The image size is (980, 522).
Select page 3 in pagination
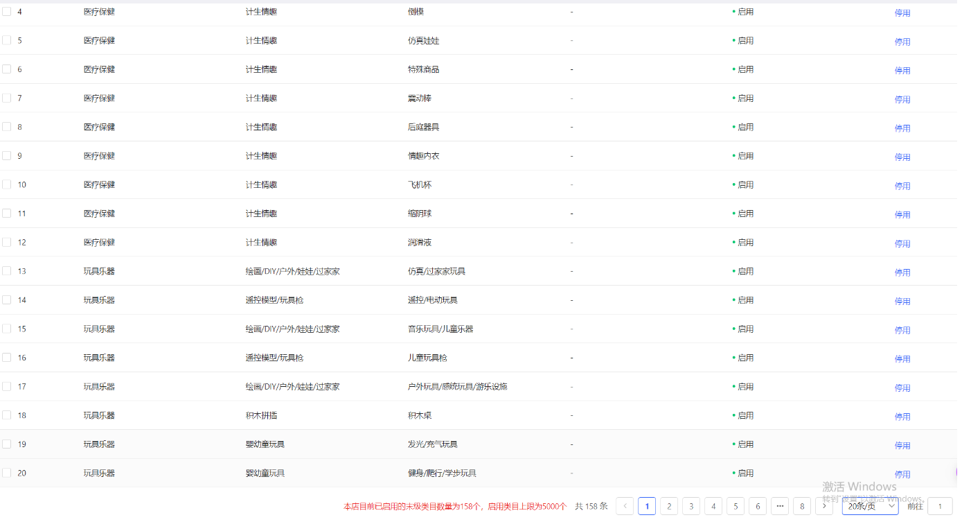691,506
